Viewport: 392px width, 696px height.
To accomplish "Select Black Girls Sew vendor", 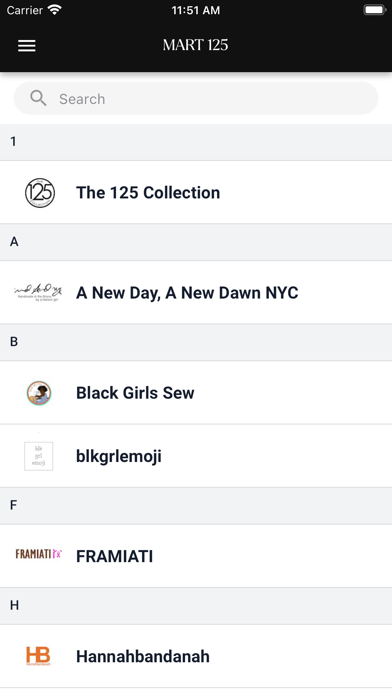I will [196, 392].
